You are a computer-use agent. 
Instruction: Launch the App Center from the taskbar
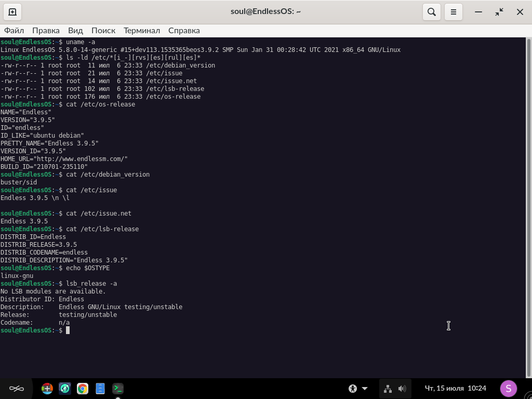pos(47,389)
